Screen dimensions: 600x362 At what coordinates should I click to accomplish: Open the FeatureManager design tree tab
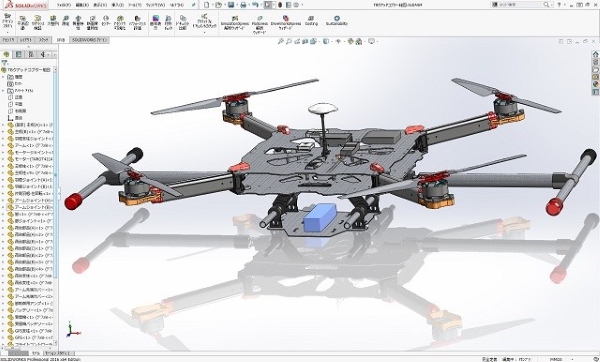[6, 54]
